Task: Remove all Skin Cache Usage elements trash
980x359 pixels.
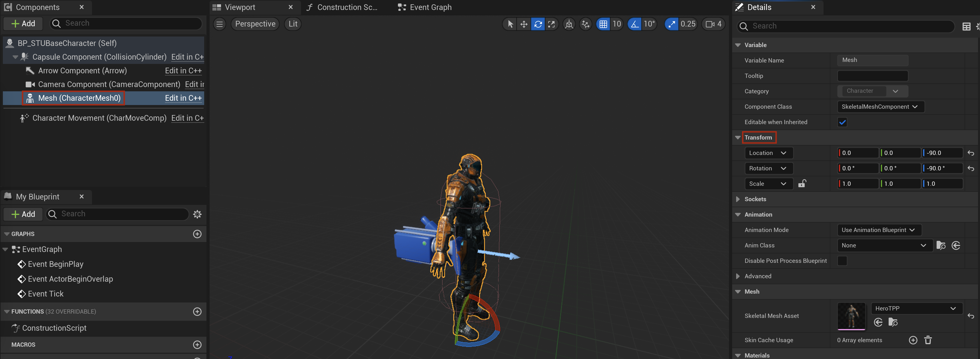Action: [x=928, y=340]
